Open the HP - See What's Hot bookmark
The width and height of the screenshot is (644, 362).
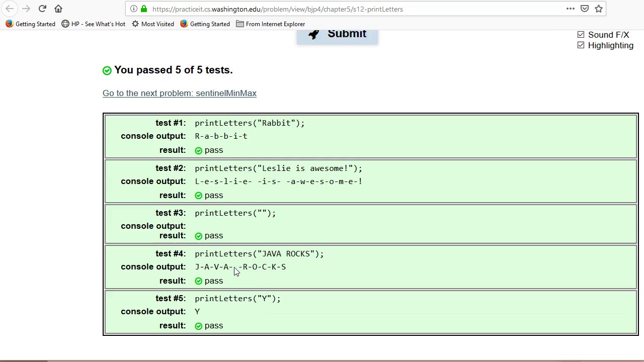[93, 24]
